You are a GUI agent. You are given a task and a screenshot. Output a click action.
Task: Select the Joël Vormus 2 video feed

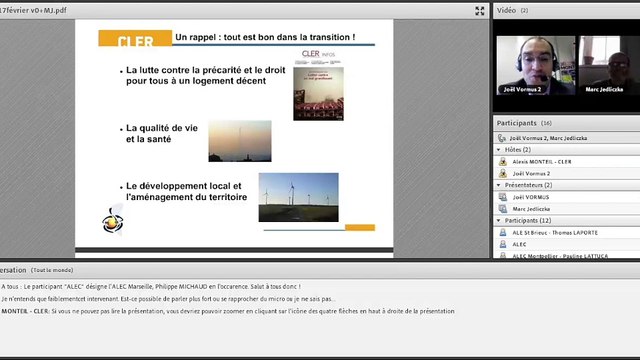click(536, 65)
